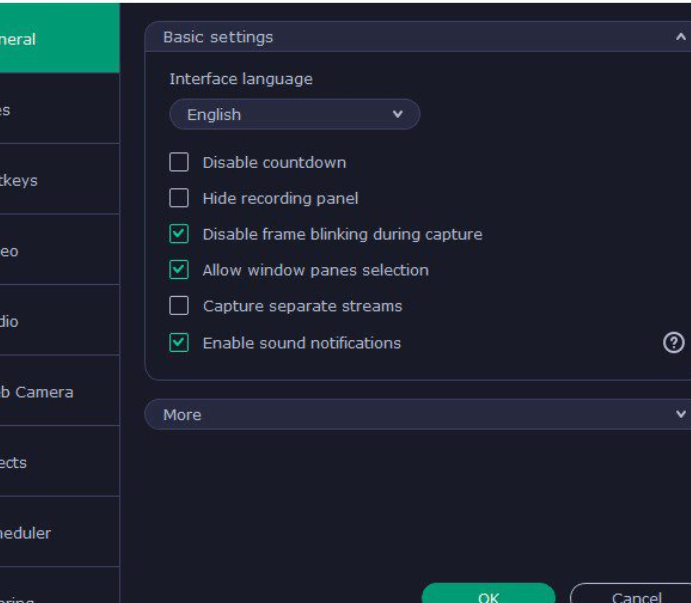Turn off Enable sound notifications checkbox
The width and height of the screenshot is (691, 603).
click(x=179, y=342)
